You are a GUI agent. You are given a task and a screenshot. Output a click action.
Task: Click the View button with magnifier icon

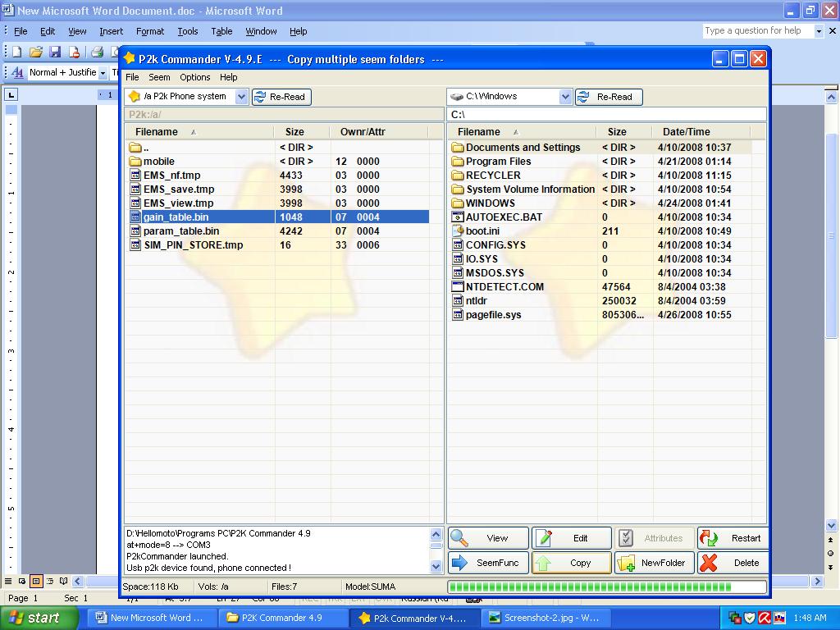tap(488, 538)
